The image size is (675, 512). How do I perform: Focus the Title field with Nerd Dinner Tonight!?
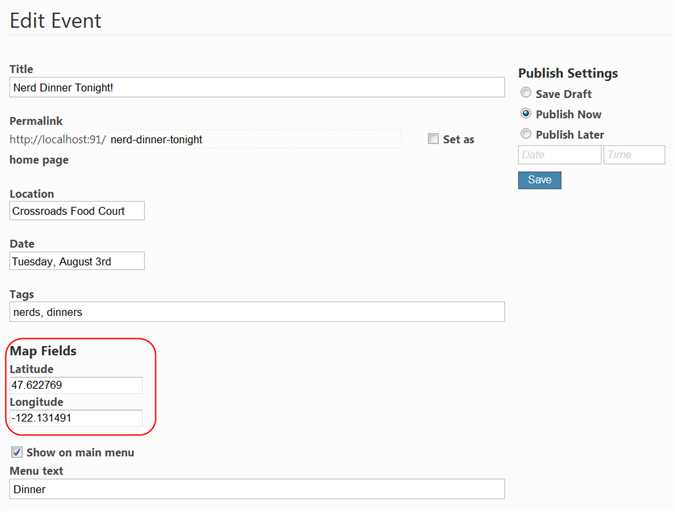coord(257,87)
